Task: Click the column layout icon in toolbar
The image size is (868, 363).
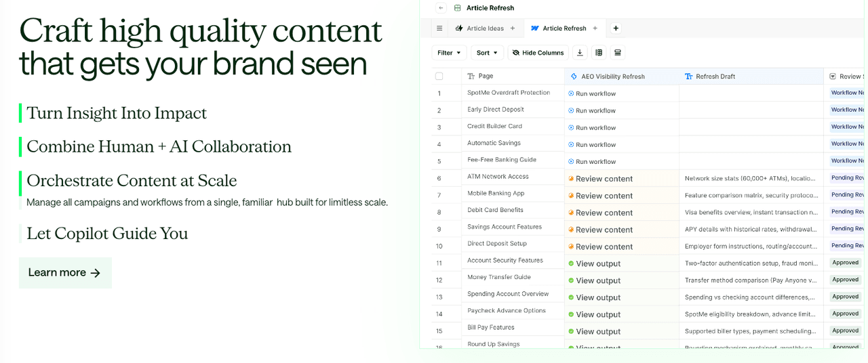Action: [x=599, y=53]
